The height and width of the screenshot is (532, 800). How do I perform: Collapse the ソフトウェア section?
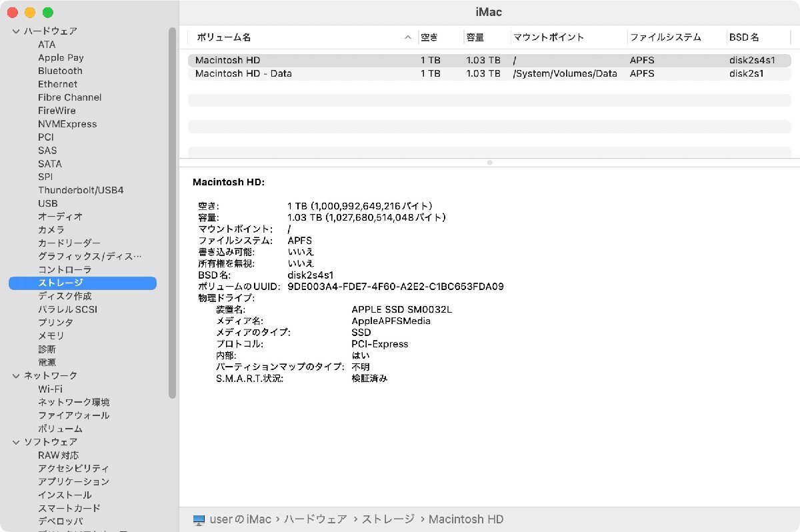[16, 442]
